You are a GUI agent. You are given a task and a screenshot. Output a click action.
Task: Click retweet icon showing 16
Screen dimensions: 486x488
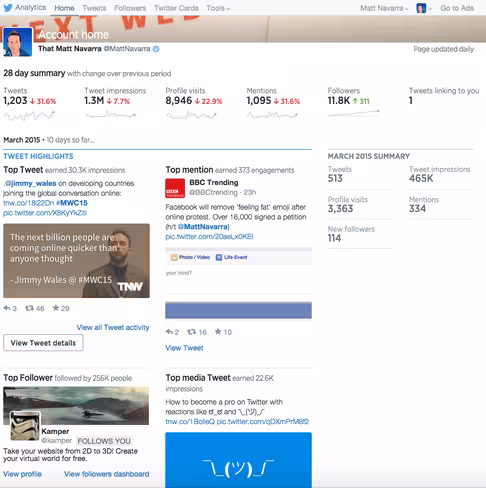pyautogui.click(x=192, y=332)
